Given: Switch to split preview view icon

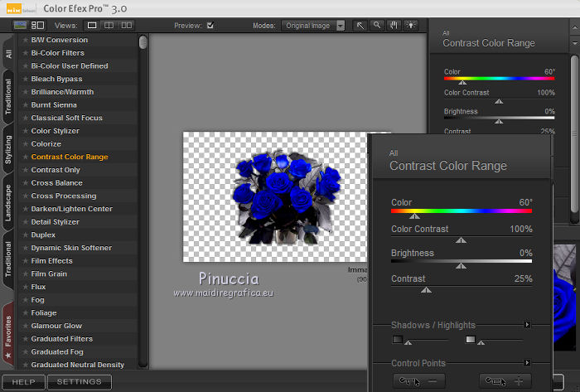Looking at the screenshot, I should pos(109,25).
